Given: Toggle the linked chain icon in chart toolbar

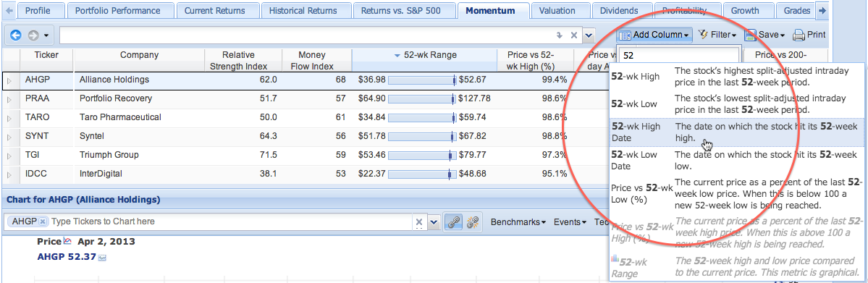Looking at the screenshot, I should pyautogui.click(x=454, y=221).
